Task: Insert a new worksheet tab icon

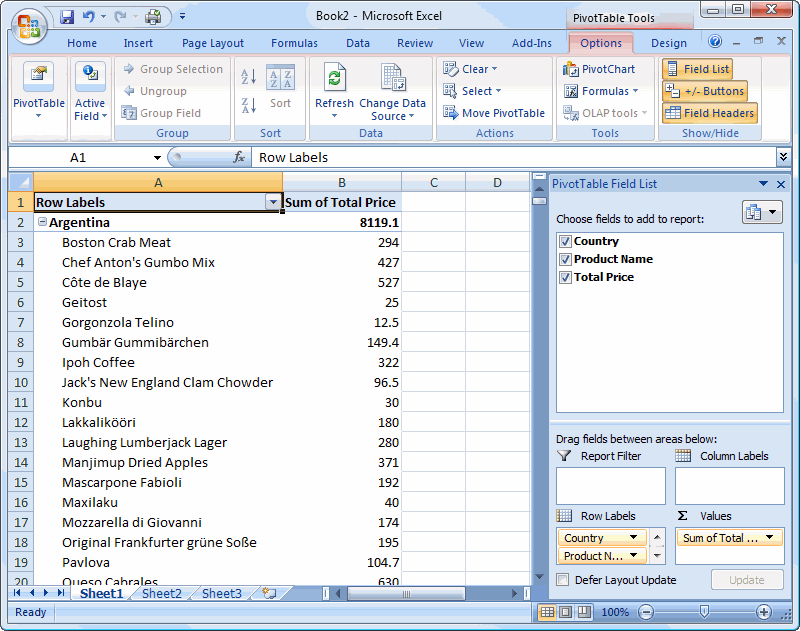Action: [269, 593]
